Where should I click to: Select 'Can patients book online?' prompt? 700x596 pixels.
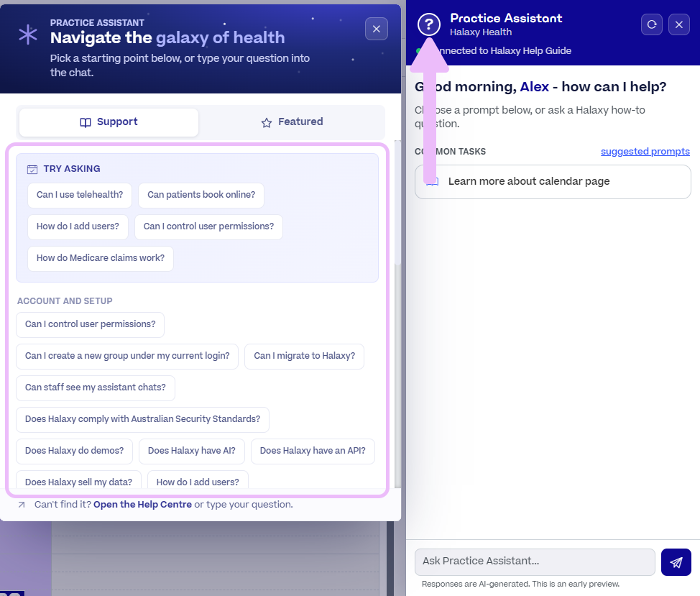point(201,195)
